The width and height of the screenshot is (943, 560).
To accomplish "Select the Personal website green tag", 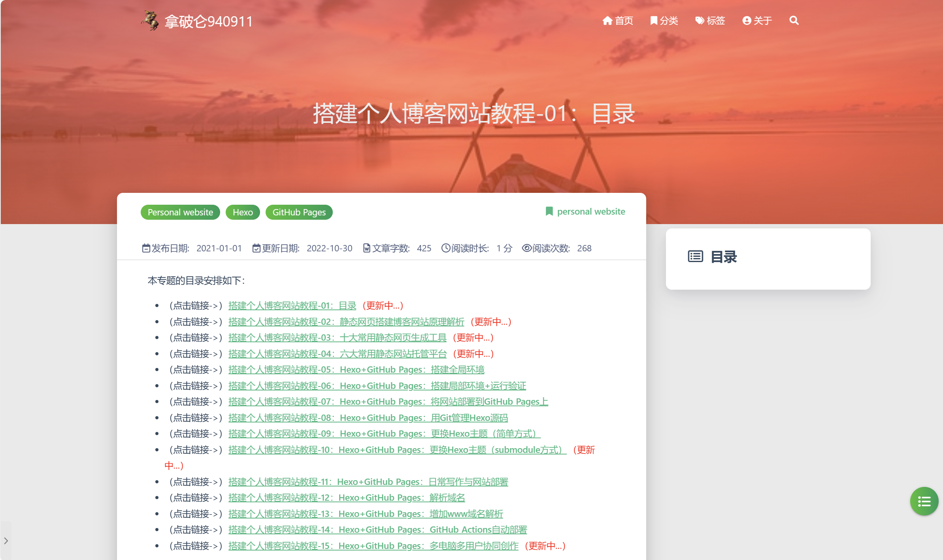I will [180, 212].
